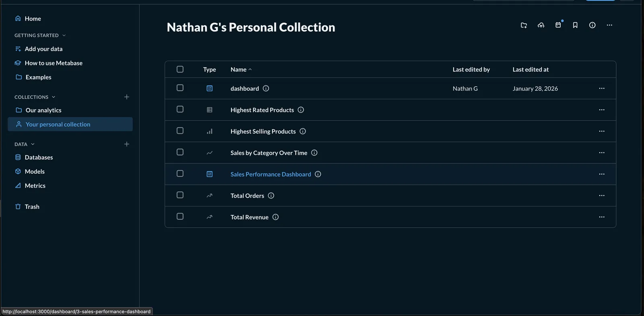Open the collection's ellipsis menu in header

(x=609, y=25)
